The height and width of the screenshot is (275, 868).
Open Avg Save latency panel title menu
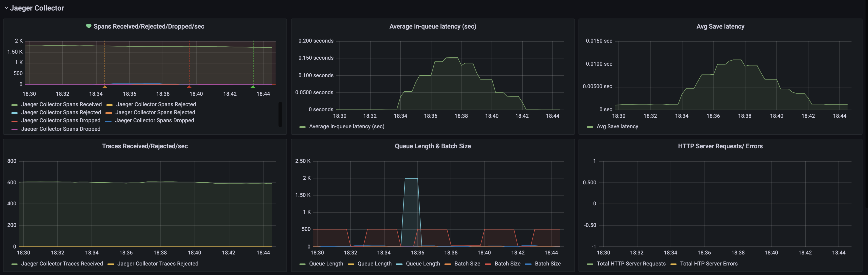[720, 26]
